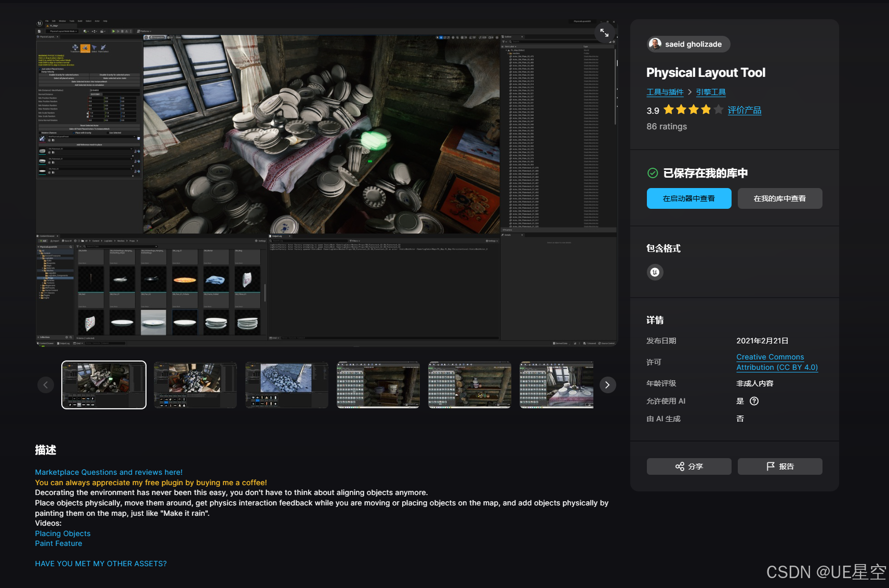Image resolution: width=889 pixels, height=588 pixels.
Task: Click the help icon beside 允许使用 AI
Action: click(754, 401)
